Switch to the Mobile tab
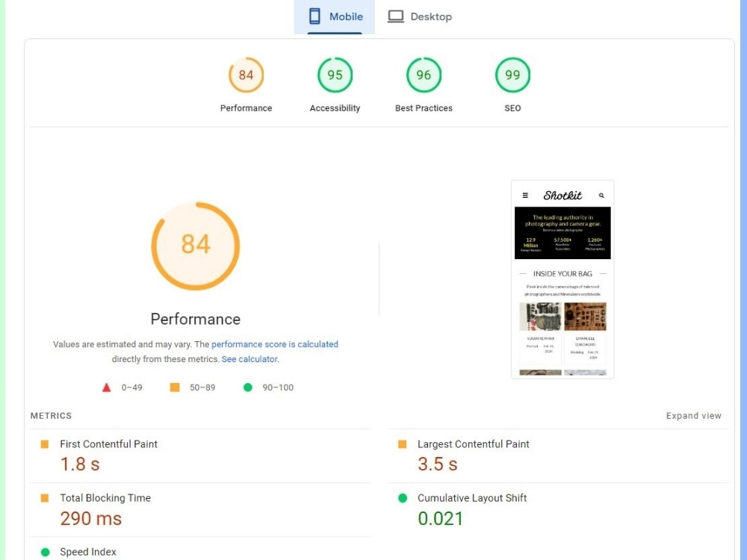Screen dimensions: 747x560 pos(334,16)
